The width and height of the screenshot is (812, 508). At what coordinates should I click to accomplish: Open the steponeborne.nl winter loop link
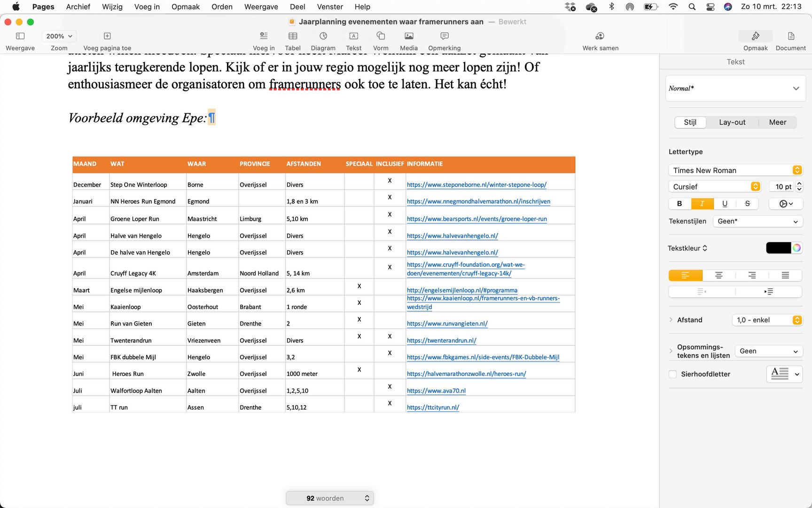pos(476,185)
